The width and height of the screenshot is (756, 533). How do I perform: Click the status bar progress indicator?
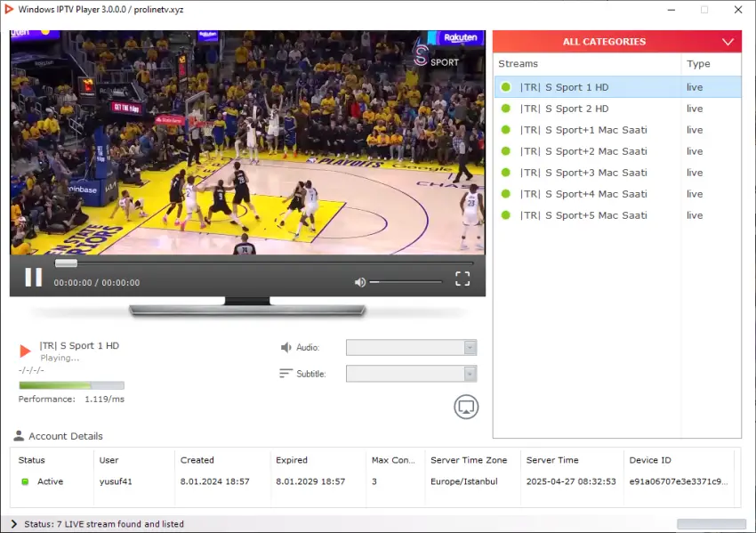click(712, 524)
